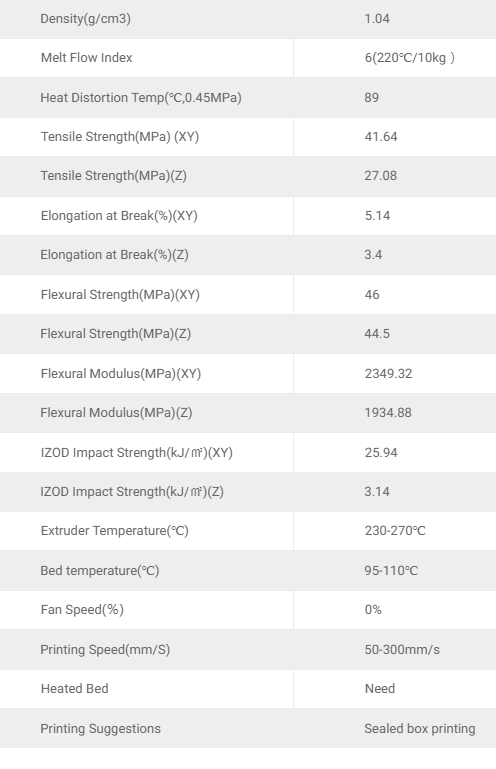
Task: Click the Melt Flow Index value 6(220℃/10kg)
Action: (410, 58)
